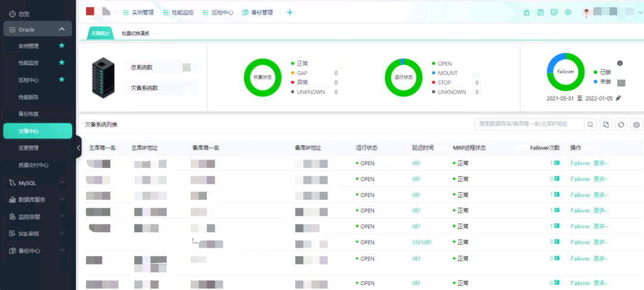Click the user avatar picture
This screenshot has height=290, width=644.
coord(586,13)
